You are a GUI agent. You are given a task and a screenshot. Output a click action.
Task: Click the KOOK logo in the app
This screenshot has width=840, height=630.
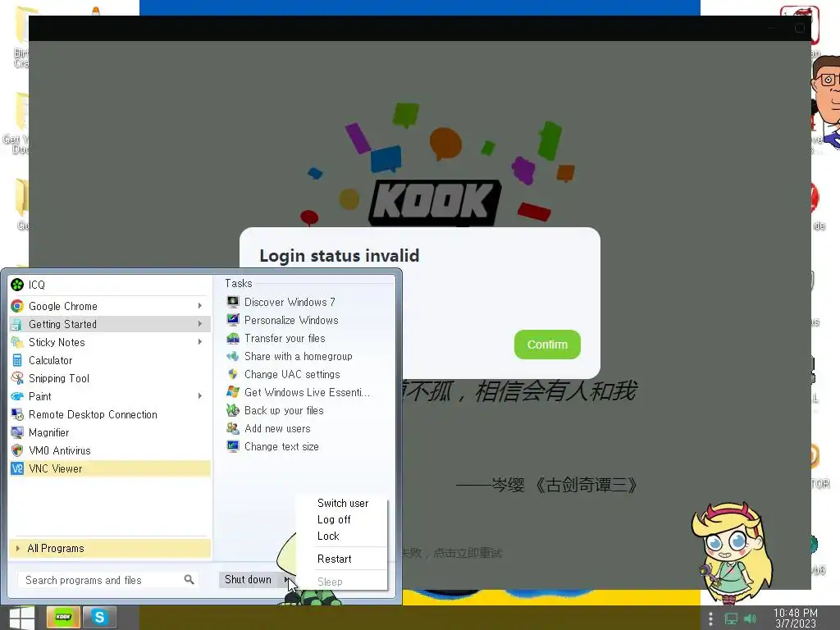point(435,203)
